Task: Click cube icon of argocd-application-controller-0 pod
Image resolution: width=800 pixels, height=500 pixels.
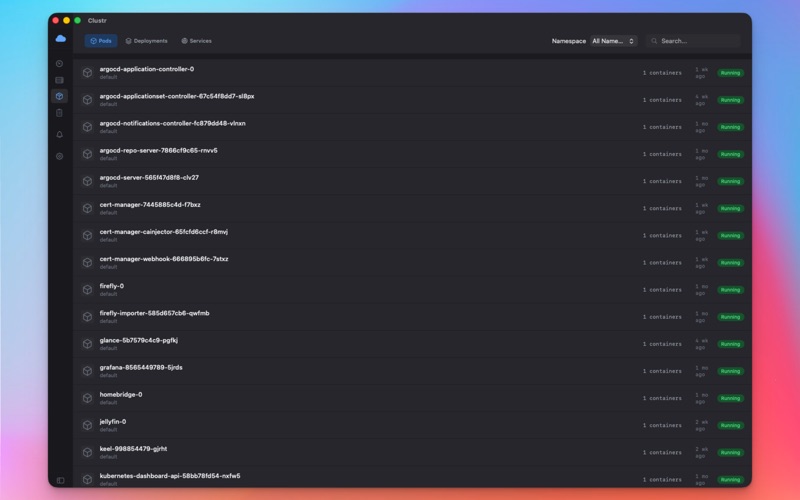Action: [87, 72]
